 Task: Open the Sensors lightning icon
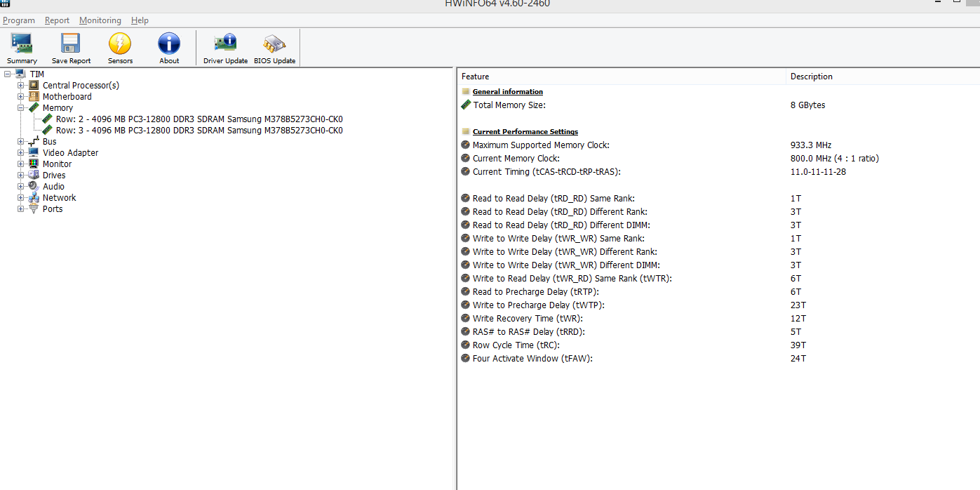pyautogui.click(x=120, y=44)
